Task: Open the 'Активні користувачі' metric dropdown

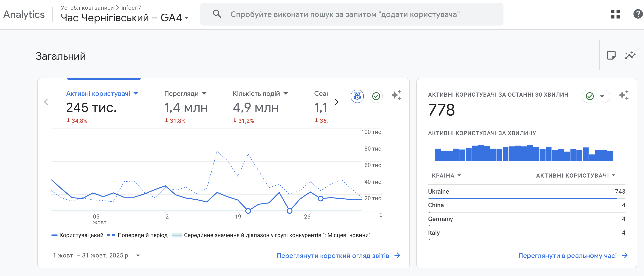Action: [x=136, y=93]
